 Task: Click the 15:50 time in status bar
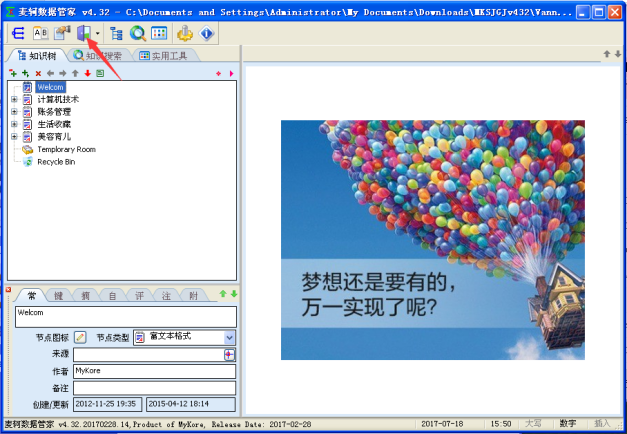point(501,424)
